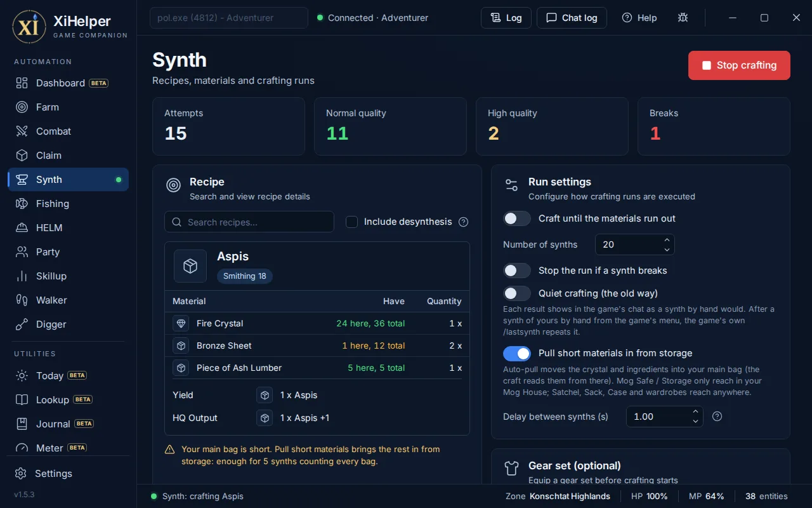This screenshot has height=508, width=812.
Task: Open the Skillup section
Action: tap(68, 276)
